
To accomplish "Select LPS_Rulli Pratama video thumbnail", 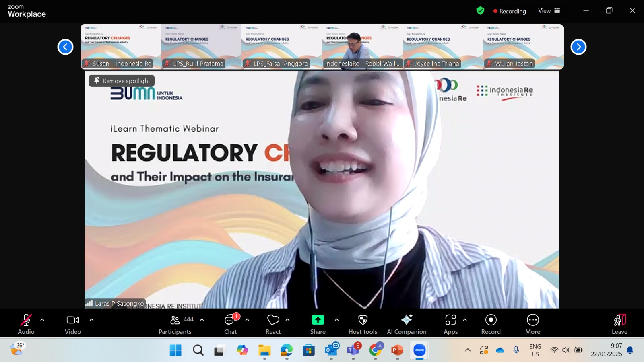I will pyautogui.click(x=201, y=47).
